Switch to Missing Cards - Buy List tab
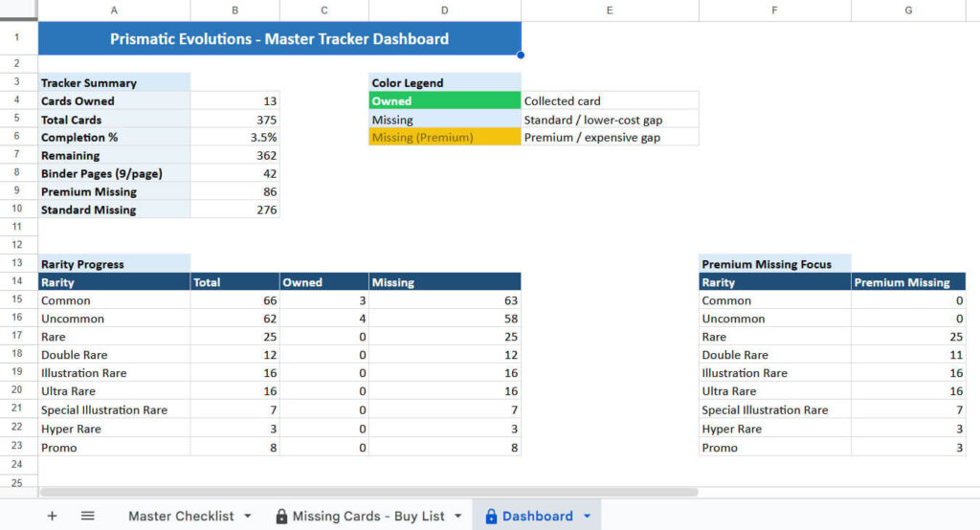980x530 pixels. point(368,516)
